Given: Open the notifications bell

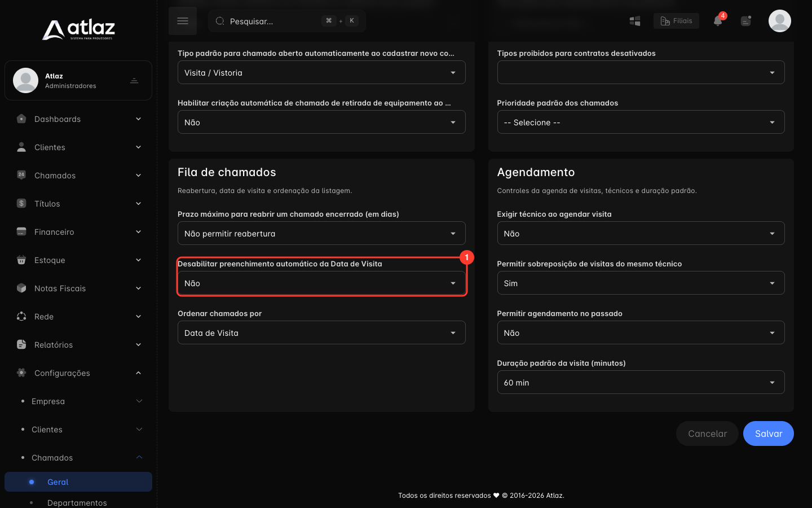Looking at the screenshot, I should click(x=718, y=21).
